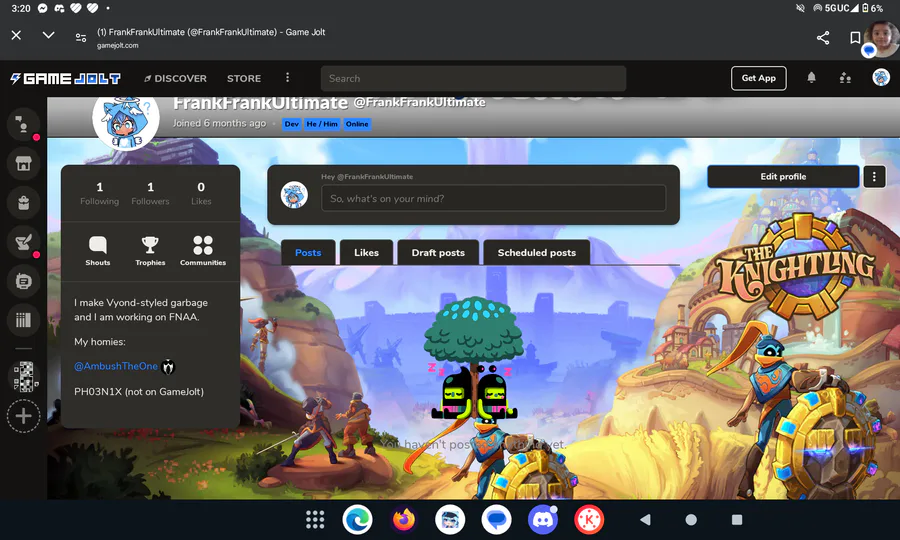Open the anime avatar app in the taskbar
Viewport: 900px width, 540px height.
pyautogui.click(x=450, y=520)
